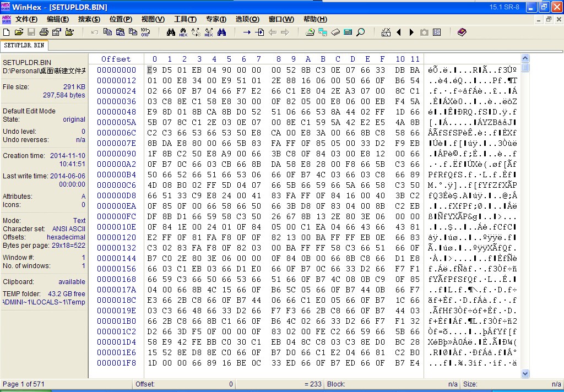Click the scroll down arrow of hex view

point(525,374)
